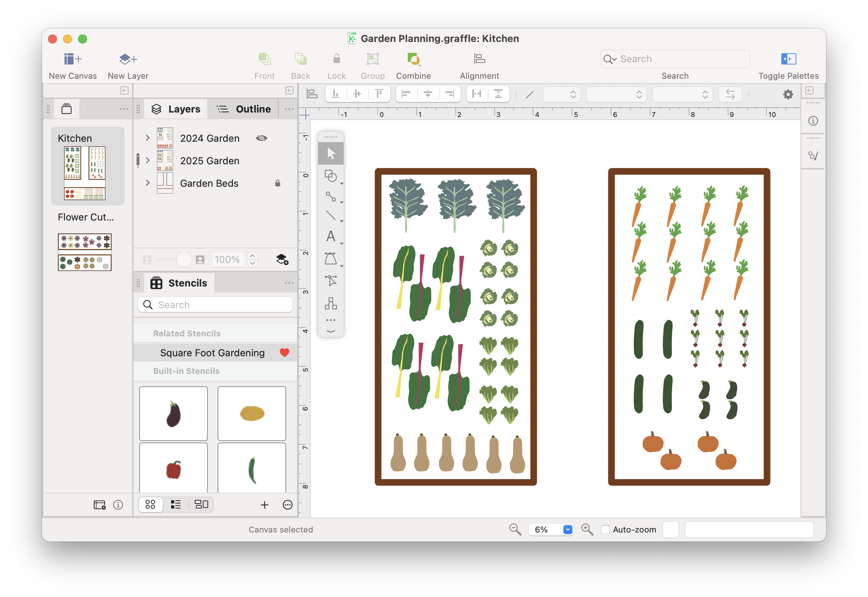
Task: Toggle lock on Garden Beds layer
Action: click(x=278, y=183)
